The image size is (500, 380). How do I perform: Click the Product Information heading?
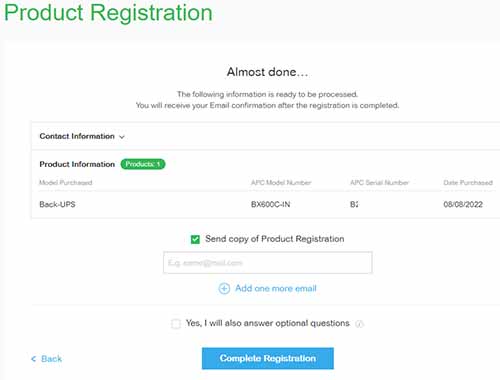(77, 164)
